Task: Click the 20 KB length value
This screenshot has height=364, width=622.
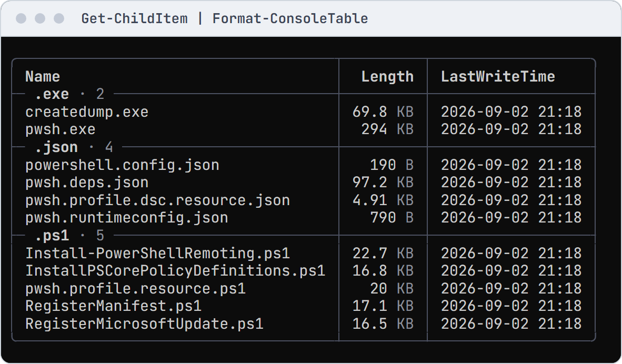Action: click(x=392, y=288)
